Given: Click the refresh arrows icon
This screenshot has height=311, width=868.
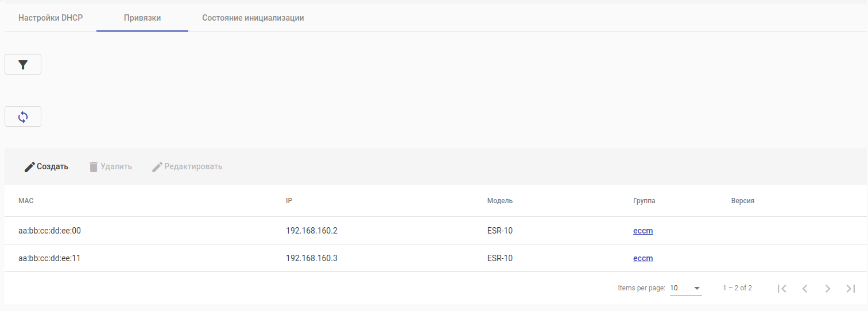Looking at the screenshot, I should click(23, 117).
